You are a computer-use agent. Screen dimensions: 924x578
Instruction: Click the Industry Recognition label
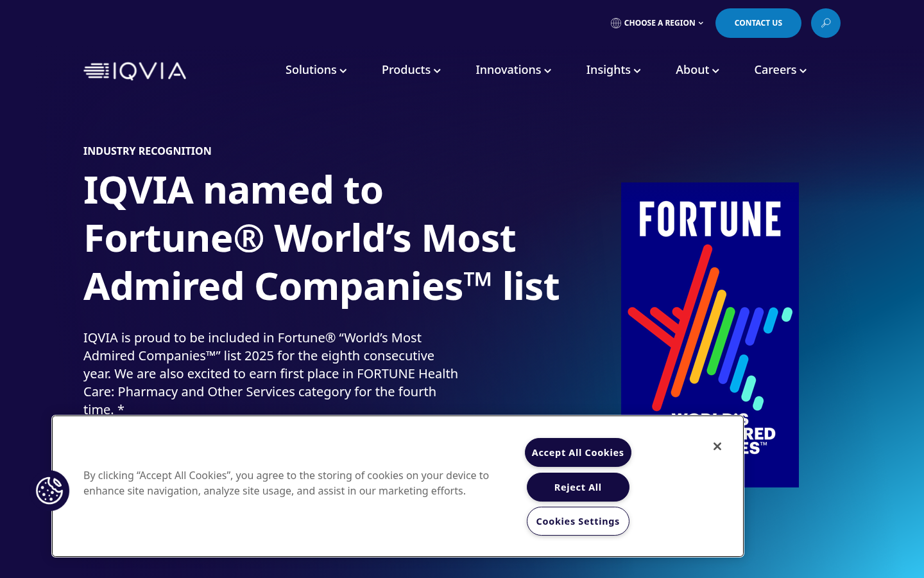point(147,151)
